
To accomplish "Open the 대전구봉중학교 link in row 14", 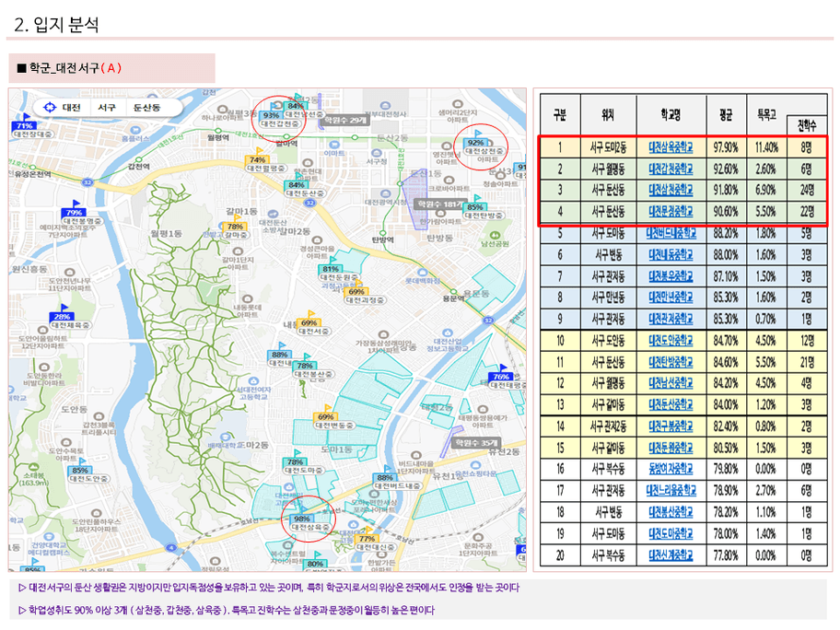I will coord(671,426).
